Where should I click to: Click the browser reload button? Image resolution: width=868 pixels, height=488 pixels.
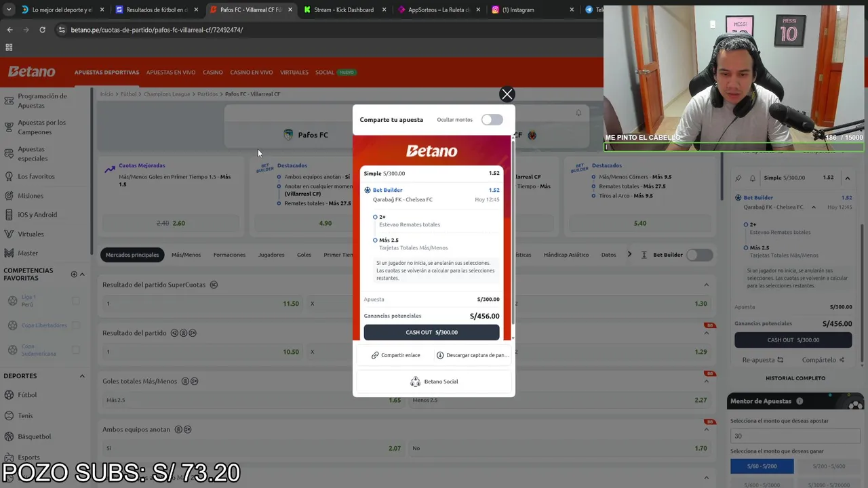click(42, 30)
